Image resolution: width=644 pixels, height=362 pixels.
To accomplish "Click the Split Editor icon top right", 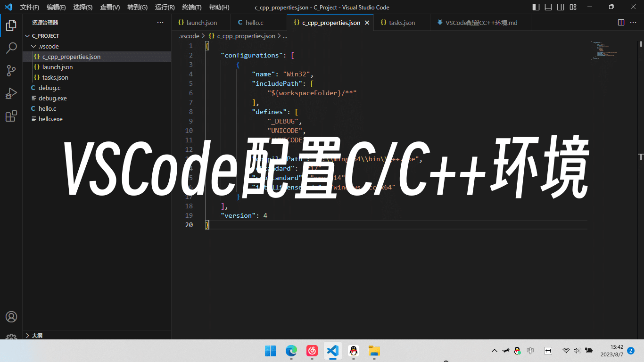I will [x=620, y=22].
